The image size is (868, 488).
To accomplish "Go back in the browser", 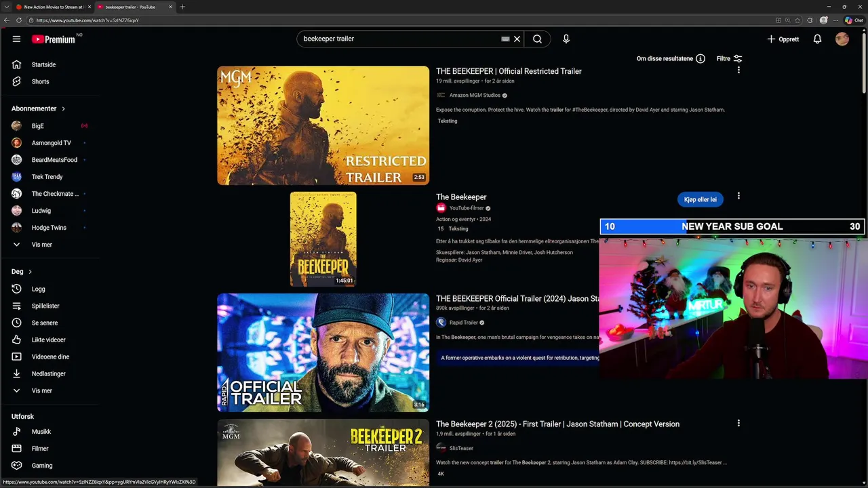I will (x=7, y=20).
